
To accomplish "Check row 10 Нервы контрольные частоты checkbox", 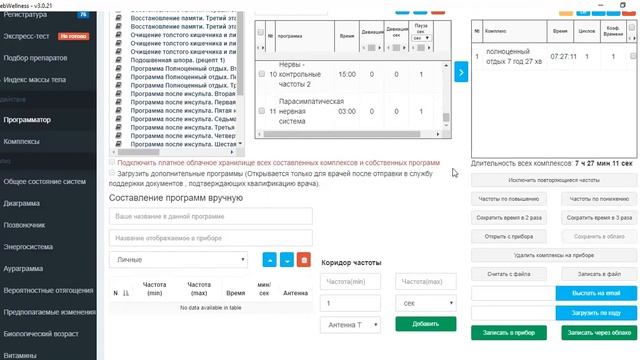I will coord(262,74).
